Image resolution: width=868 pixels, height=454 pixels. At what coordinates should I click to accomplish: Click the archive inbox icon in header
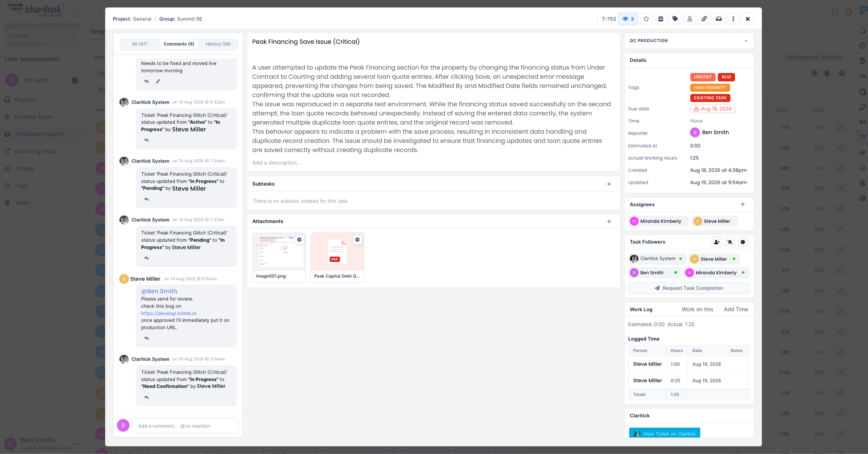point(719,19)
